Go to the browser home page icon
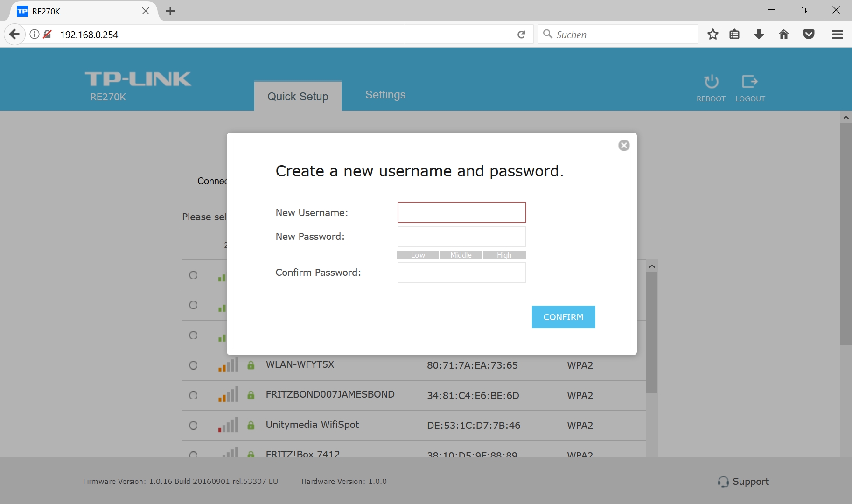This screenshot has width=852, height=504. click(x=784, y=35)
